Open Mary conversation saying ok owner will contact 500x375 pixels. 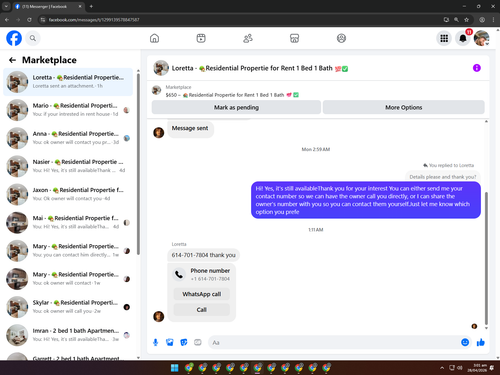[68, 279]
